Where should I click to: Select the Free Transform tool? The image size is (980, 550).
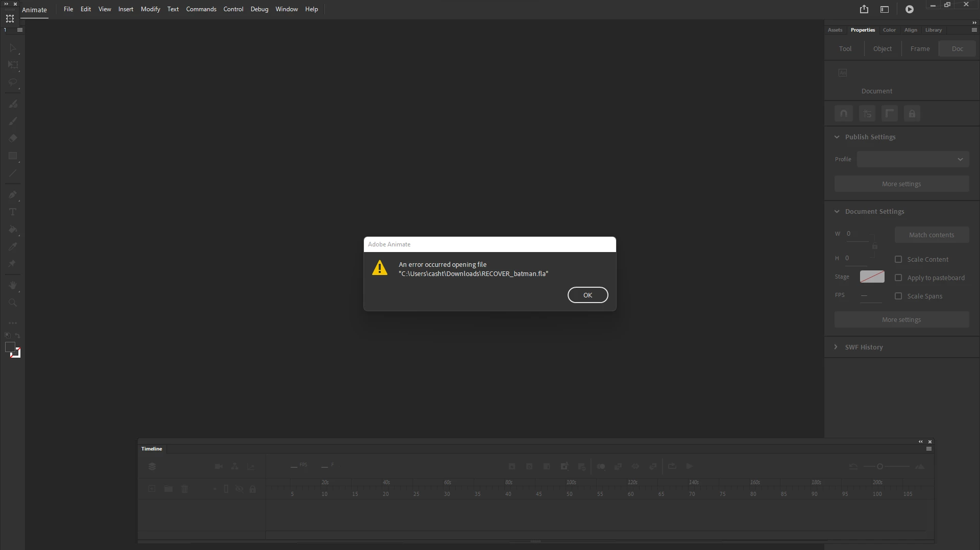(x=13, y=65)
